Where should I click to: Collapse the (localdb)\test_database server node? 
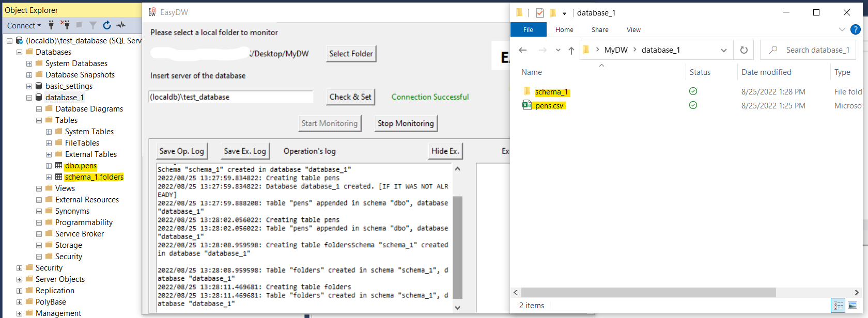click(x=9, y=41)
